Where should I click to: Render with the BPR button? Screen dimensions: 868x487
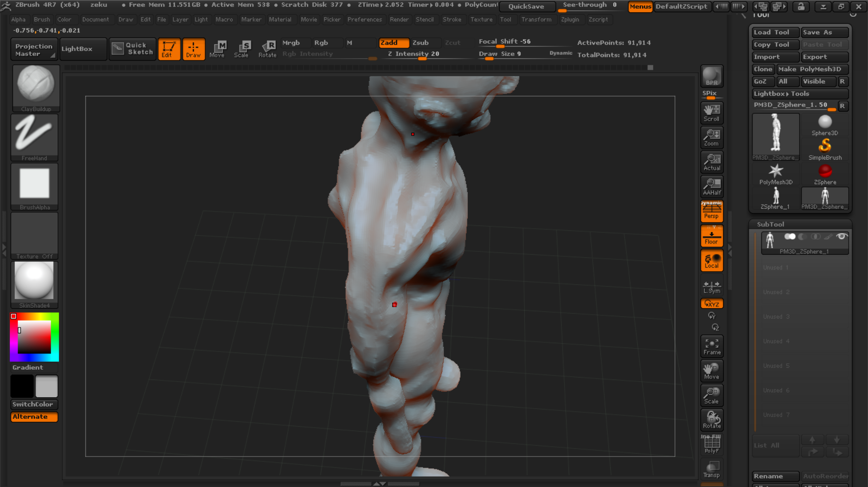click(711, 76)
